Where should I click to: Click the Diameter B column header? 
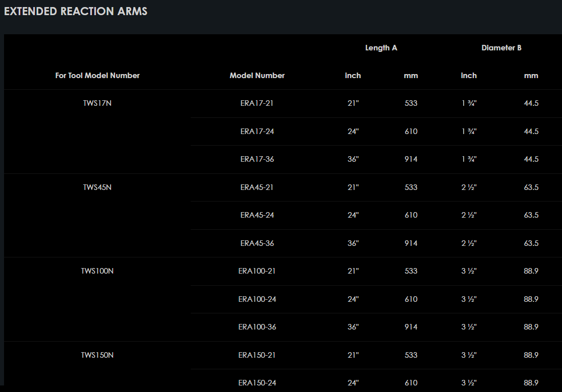click(501, 48)
